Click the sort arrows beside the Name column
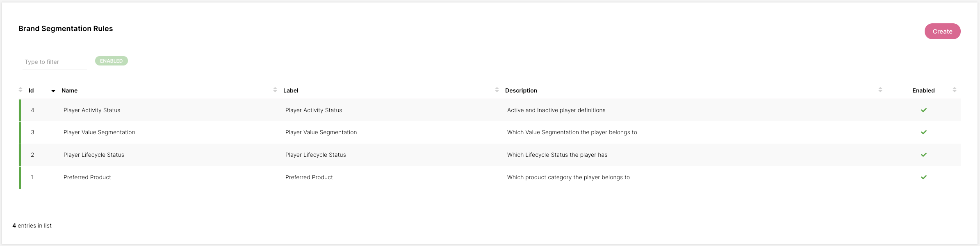This screenshot has width=980, height=246. coord(275,90)
